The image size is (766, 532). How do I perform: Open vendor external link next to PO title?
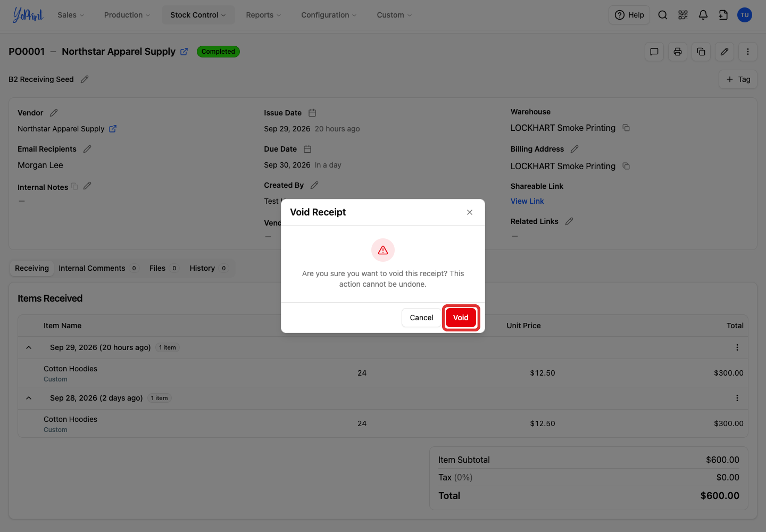pyautogui.click(x=184, y=52)
